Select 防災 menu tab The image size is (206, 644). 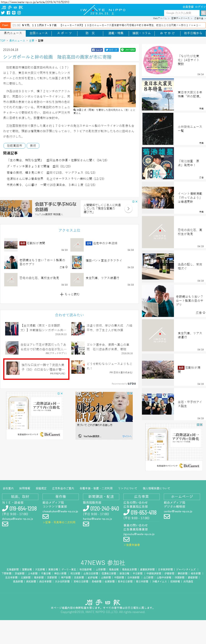90,33
